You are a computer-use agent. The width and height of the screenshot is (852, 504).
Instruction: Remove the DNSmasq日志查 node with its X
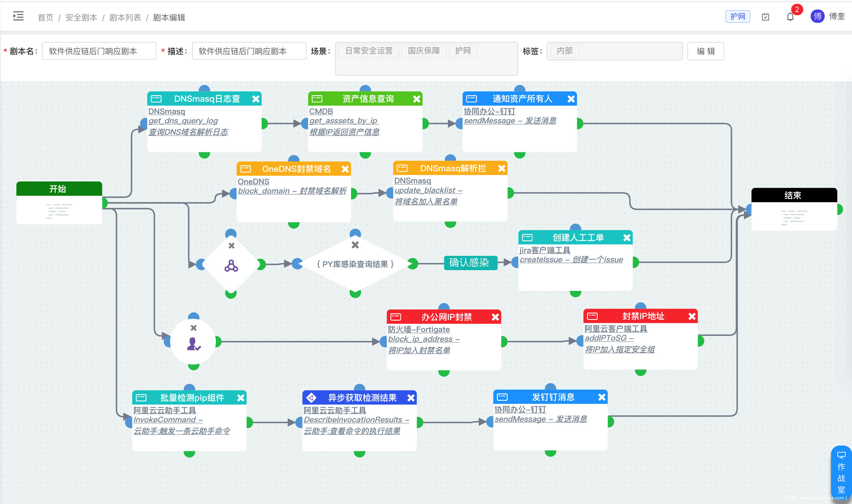pos(256,99)
